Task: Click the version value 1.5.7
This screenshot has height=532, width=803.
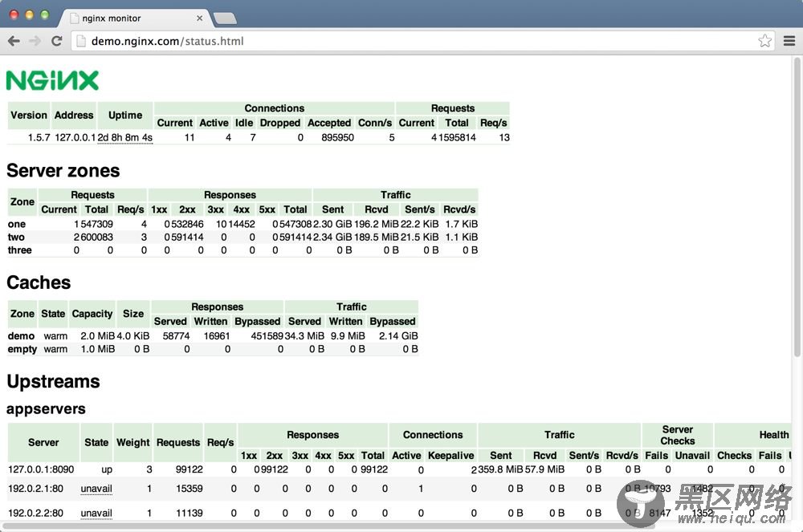Action: pyautogui.click(x=39, y=137)
